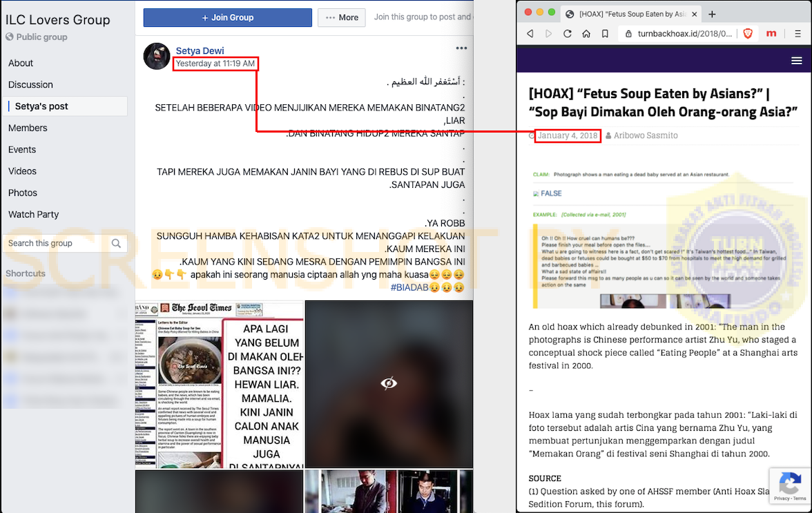The image size is (812, 513).
Task: Open post options three-dot menu
Action: [x=461, y=48]
